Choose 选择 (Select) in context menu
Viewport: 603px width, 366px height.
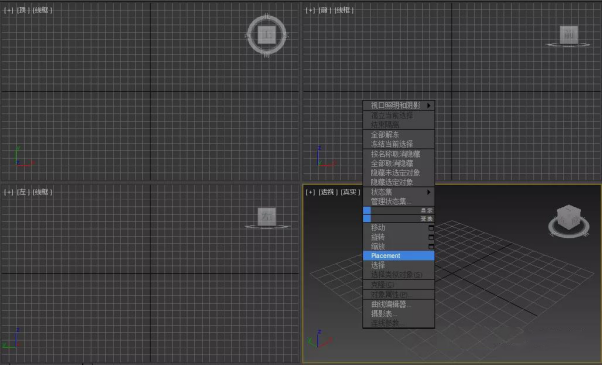coord(399,265)
